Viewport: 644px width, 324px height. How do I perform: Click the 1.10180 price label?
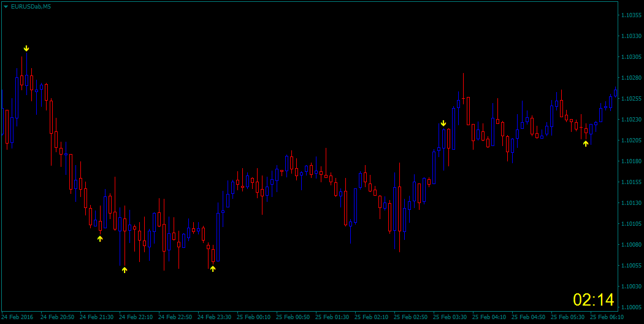pos(632,161)
